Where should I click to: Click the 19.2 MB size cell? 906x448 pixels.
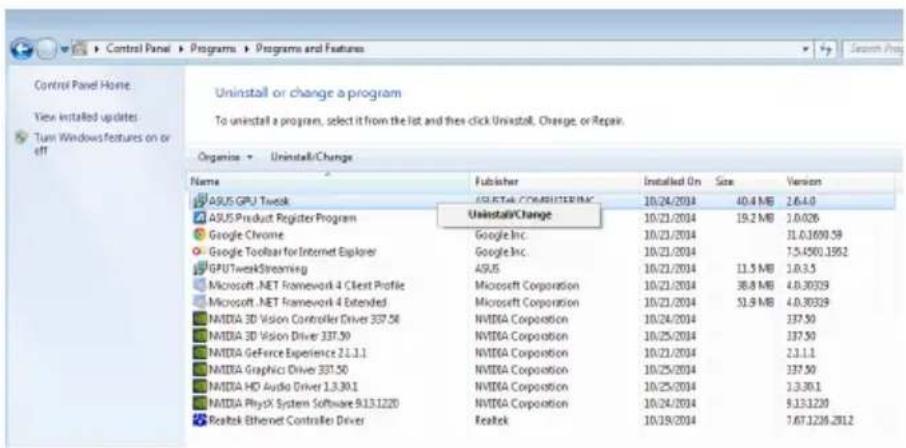[754, 219]
